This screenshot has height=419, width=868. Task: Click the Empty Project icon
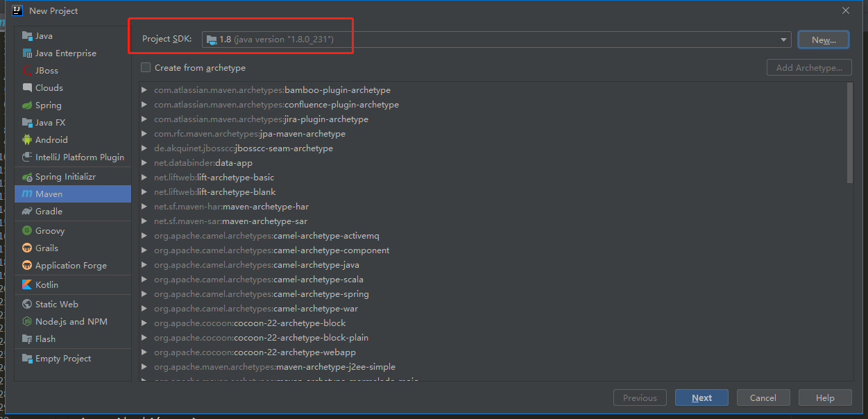pos(27,359)
